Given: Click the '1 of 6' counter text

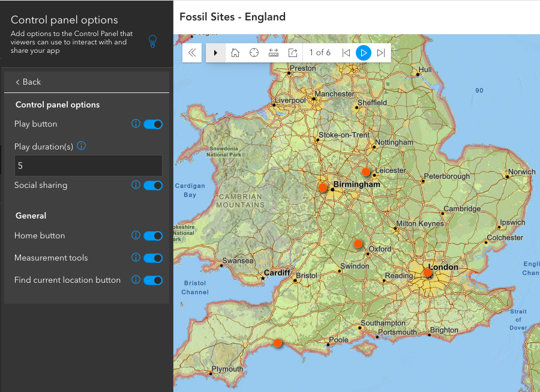Looking at the screenshot, I should click(320, 53).
